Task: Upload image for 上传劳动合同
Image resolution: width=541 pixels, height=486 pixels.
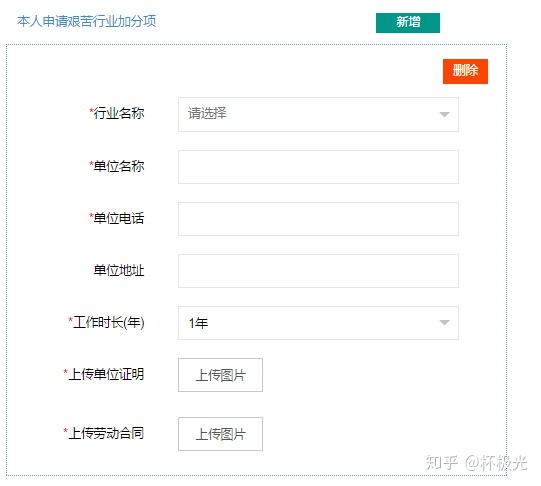Action: click(x=220, y=434)
